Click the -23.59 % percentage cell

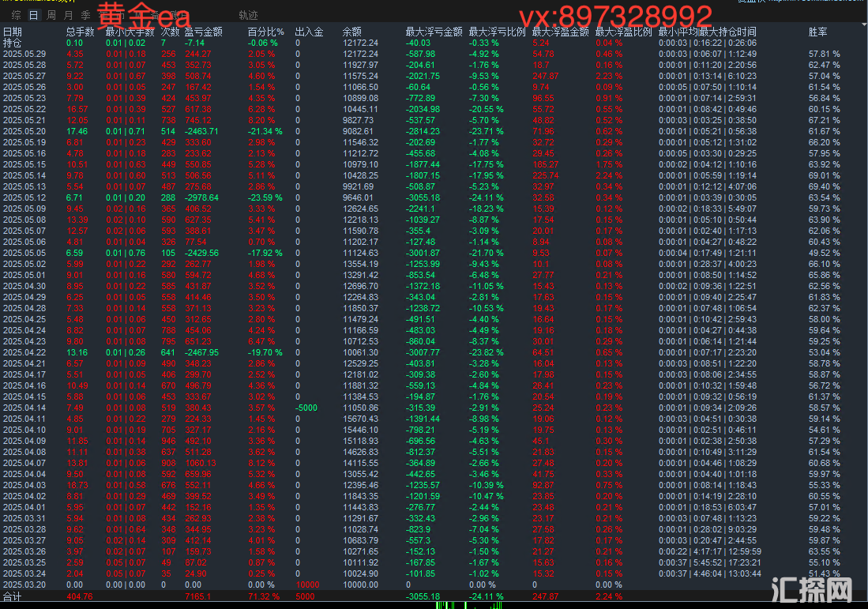tap(265, 197)
